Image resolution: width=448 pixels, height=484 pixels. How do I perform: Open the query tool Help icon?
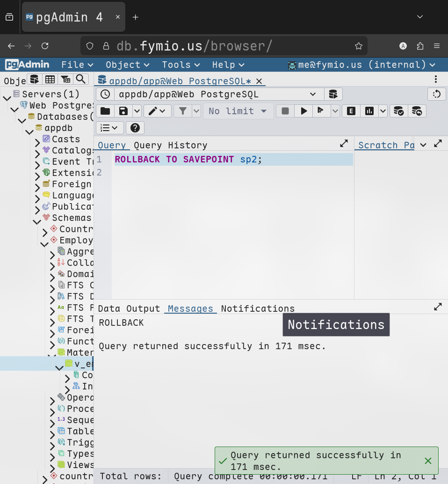[x=135, y=128]
